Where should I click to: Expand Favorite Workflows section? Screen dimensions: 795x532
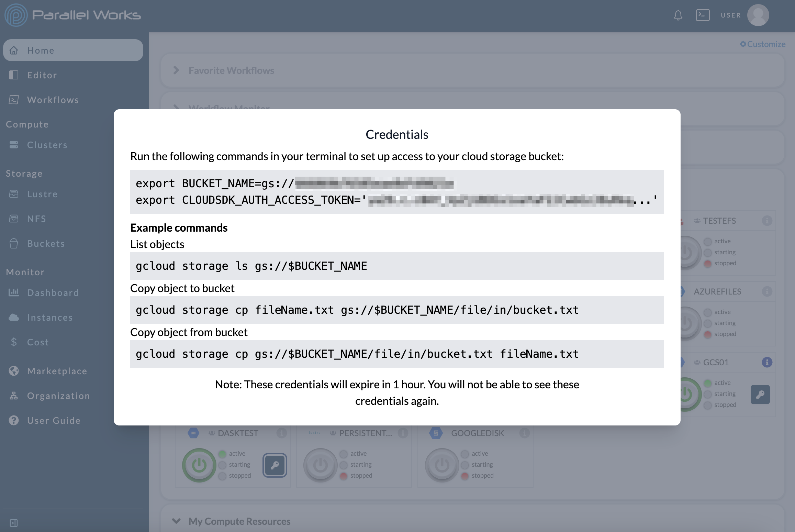(x=177, y=70)
